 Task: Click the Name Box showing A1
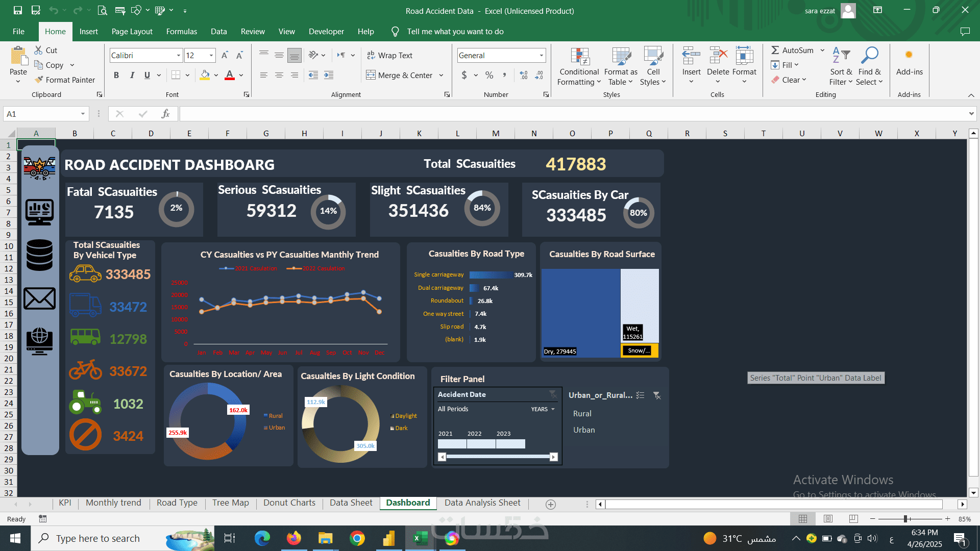[x=42, y=114]
